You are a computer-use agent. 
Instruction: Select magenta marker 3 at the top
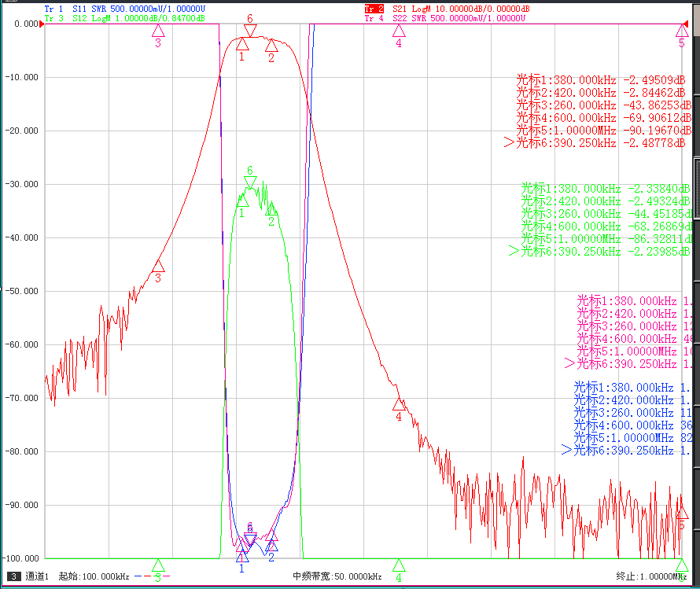pyautogui.click(x=158, y=36)
